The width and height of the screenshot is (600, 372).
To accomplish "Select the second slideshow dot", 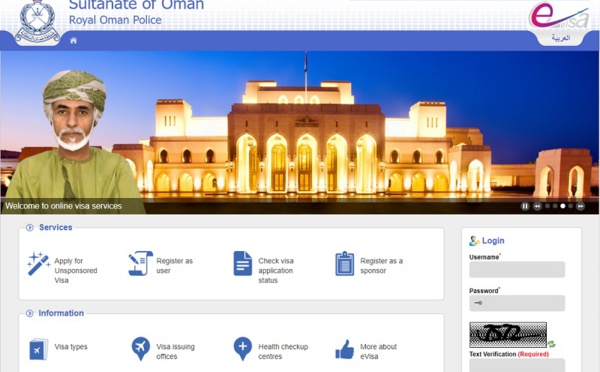I will coord(555,206).
